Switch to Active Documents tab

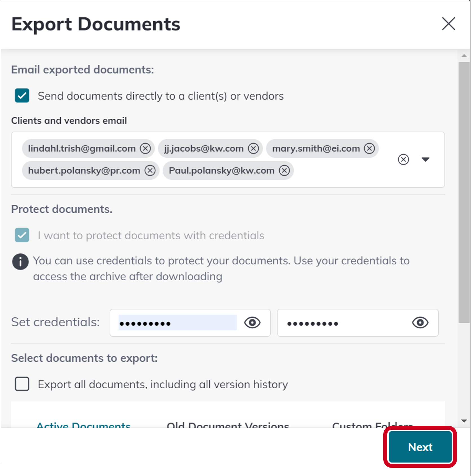point(84,424)
